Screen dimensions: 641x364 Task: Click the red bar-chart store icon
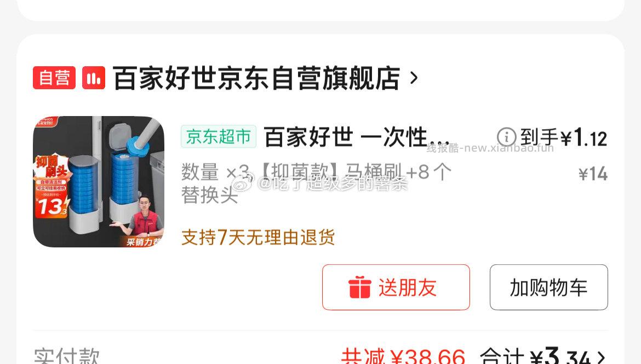[94, 78]
